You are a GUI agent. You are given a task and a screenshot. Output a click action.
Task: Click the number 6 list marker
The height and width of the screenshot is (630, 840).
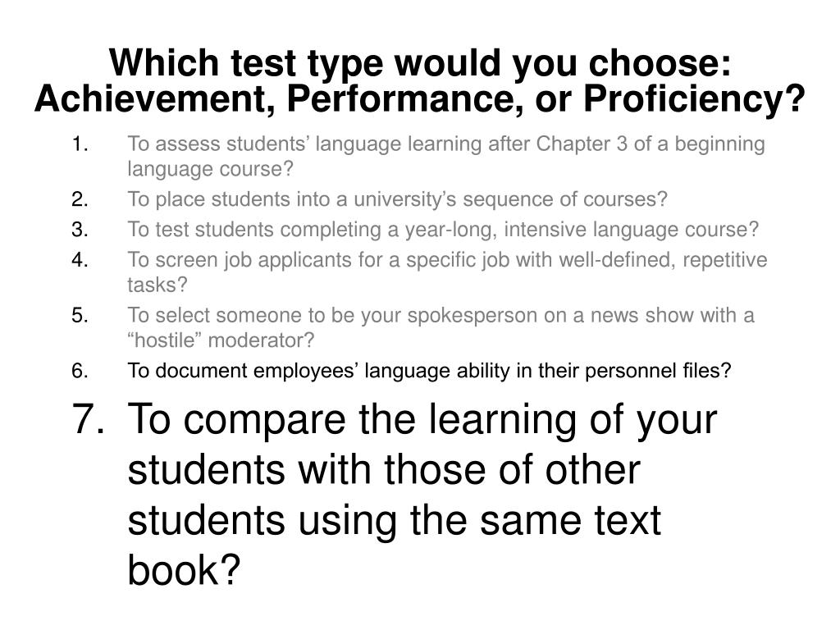[x=80, y=371]
